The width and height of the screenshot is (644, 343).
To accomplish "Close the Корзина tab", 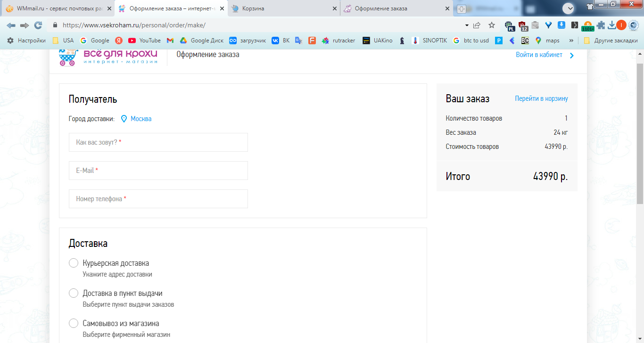I will point(335,8).
